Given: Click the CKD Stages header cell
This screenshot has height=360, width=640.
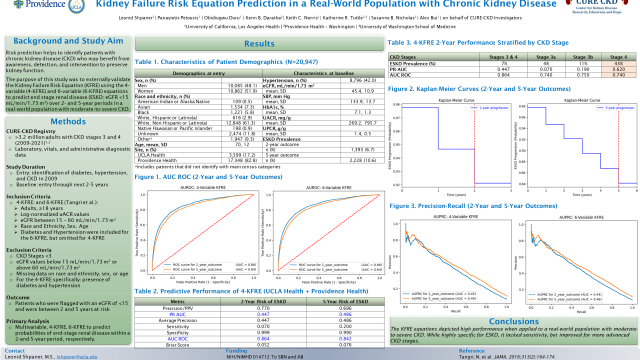Looking at the screenshot, I should point(434,57).
